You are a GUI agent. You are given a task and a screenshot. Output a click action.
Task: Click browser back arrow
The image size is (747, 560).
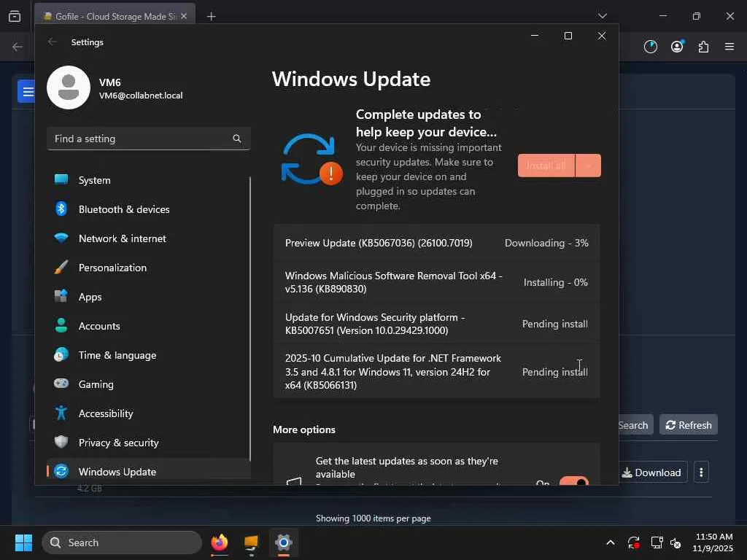point(18,47)
